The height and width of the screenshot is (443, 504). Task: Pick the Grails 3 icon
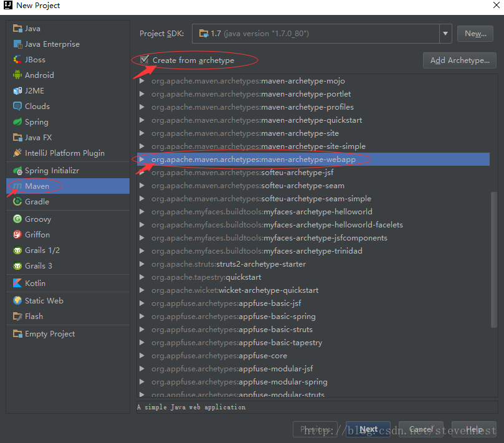tap(17, 265)
